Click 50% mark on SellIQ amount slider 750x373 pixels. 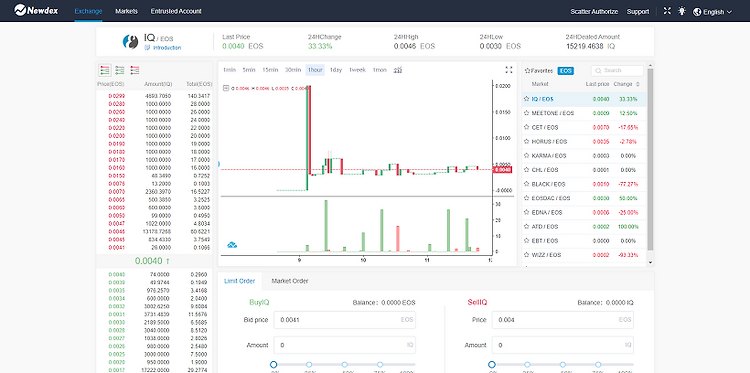562,365
